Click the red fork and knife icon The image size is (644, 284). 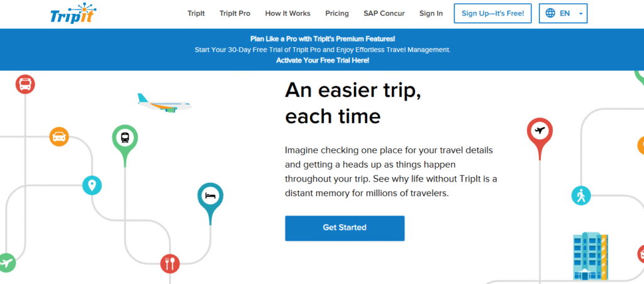pyautogui.click(x=170, y=263)
